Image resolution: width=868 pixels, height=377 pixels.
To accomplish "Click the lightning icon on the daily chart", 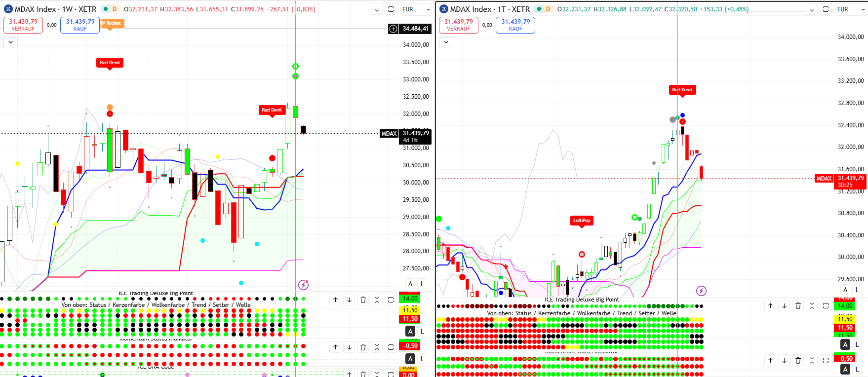I will tap(701, 291).
